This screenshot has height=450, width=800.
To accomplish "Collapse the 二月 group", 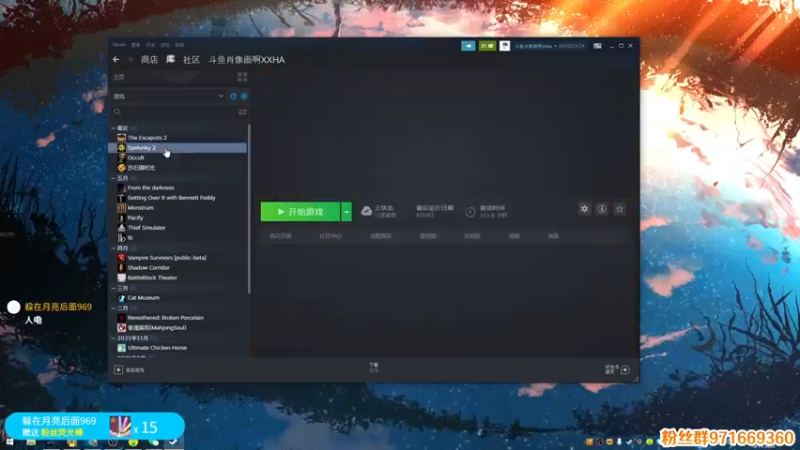I will [x=113, y=308].
